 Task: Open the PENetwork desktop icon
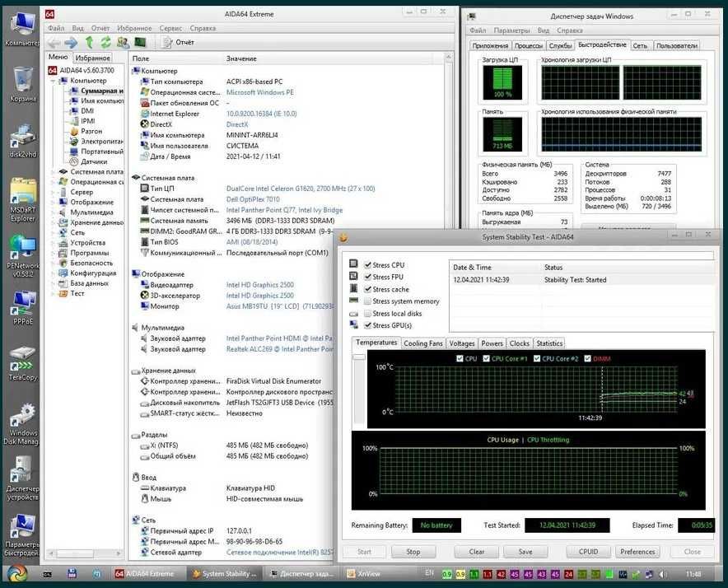tap(22, 256)
